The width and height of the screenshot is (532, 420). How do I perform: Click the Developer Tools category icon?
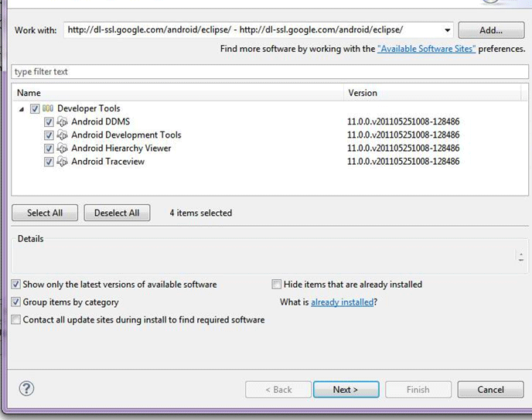[48, 108]
